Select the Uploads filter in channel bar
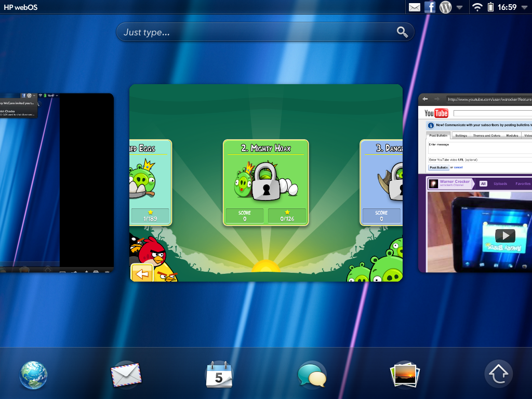Viewport: 532px width, 399px height. click(500, 183)
